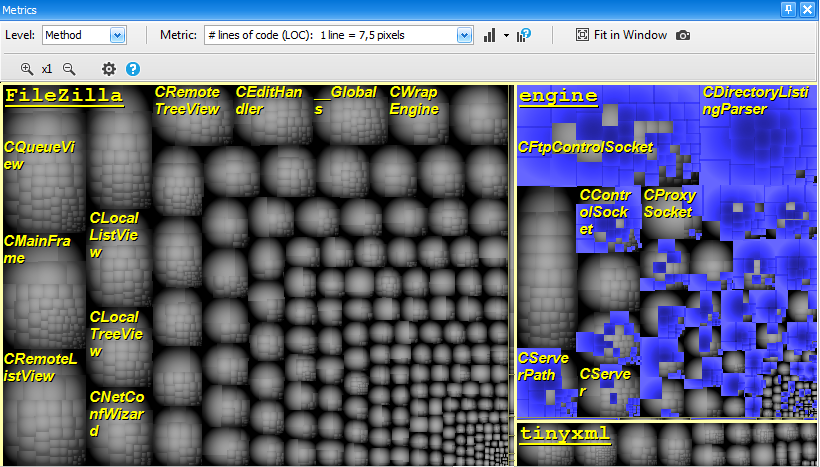
Task: Open the Metric dropdown arrow
Action: pos(464,35)
